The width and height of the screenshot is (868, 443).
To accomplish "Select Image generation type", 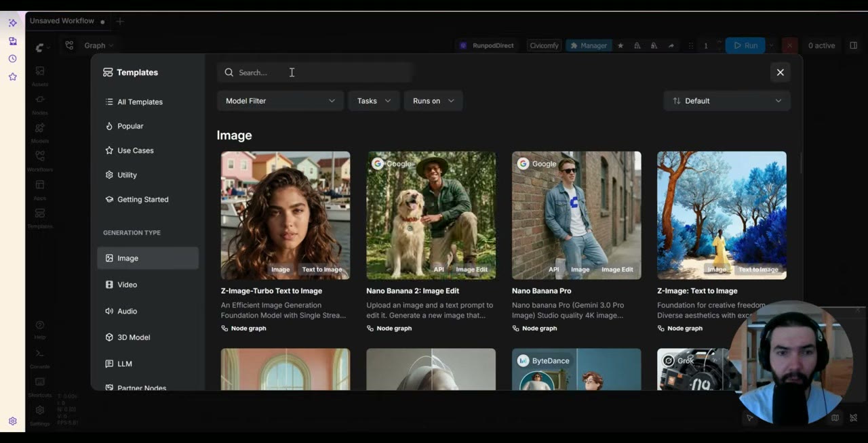I will click(x=148, y=258).
